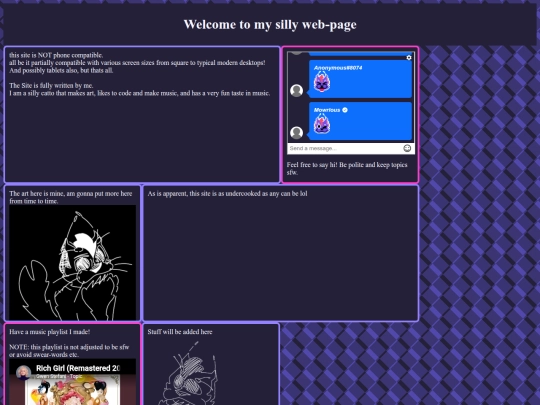This screenshot has height=405, width=540.
Task: Open the Mowrious username in chat
Action: [327, 110]
